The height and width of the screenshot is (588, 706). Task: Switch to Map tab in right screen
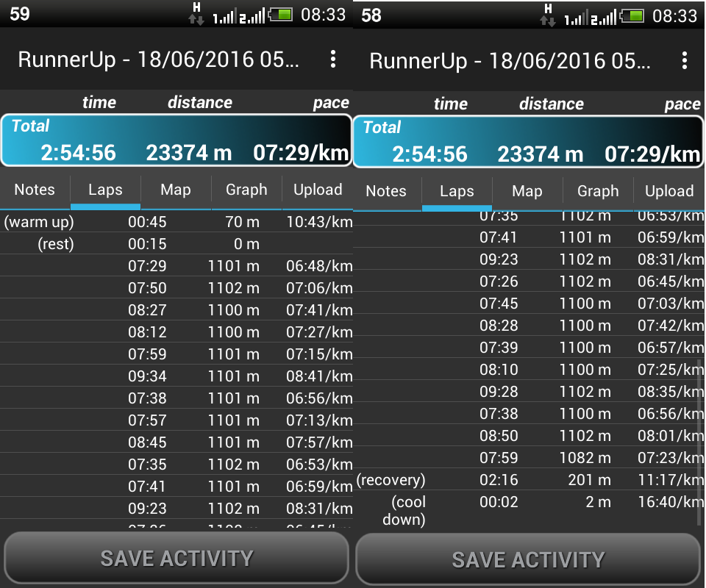click(x=527, y=191)
